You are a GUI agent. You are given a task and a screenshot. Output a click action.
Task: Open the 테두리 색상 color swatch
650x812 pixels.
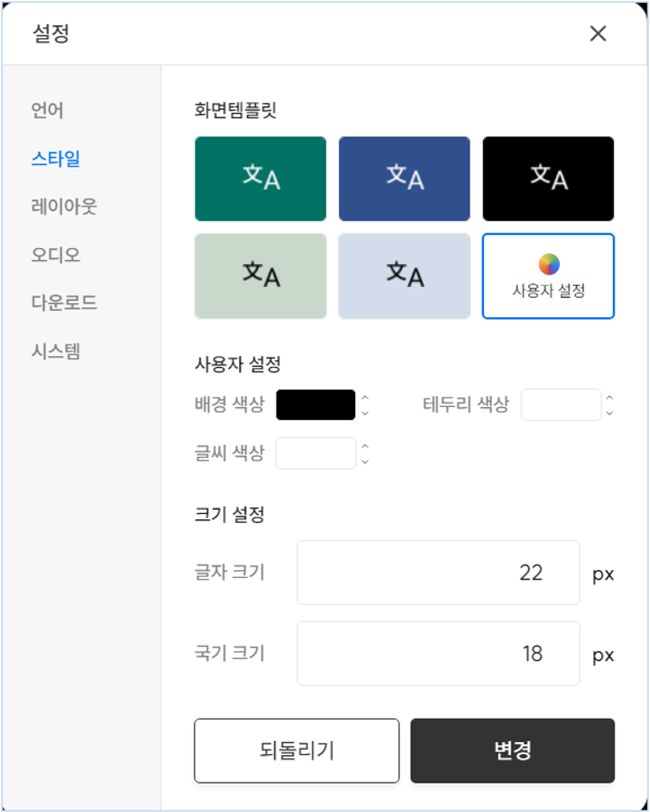tap(560, 405)
